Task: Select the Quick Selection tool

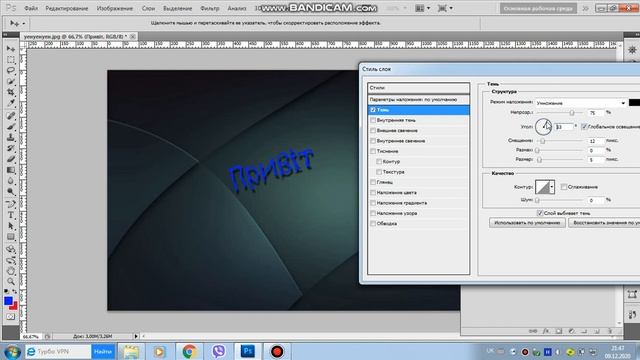Action: point(11,82)
